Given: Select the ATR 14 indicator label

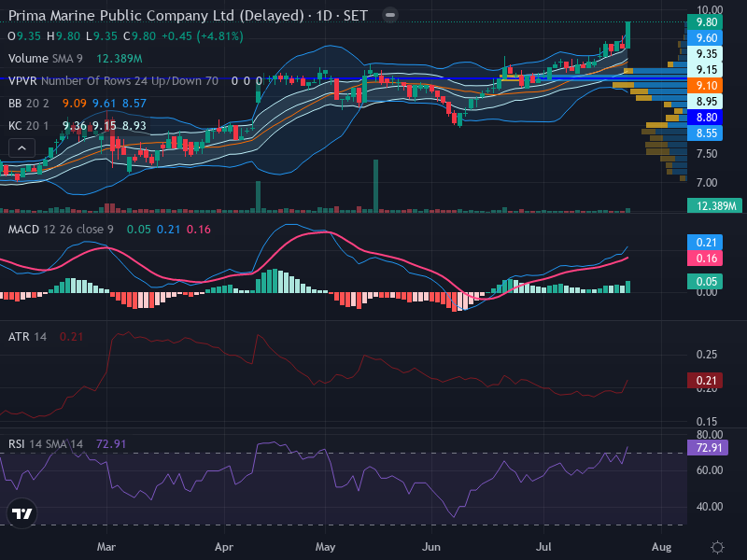Looking at the screenshot, I should (x=27, y=337).
